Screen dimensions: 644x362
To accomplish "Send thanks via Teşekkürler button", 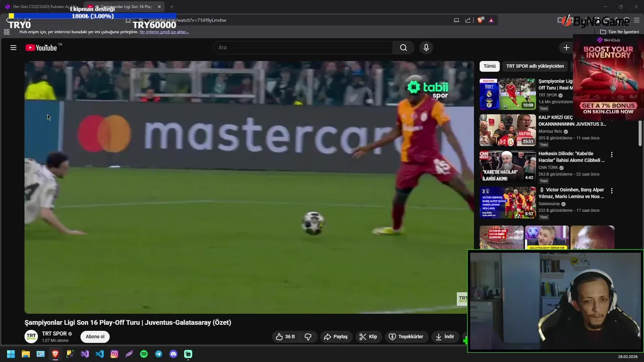I will click(x=406, y=337).
